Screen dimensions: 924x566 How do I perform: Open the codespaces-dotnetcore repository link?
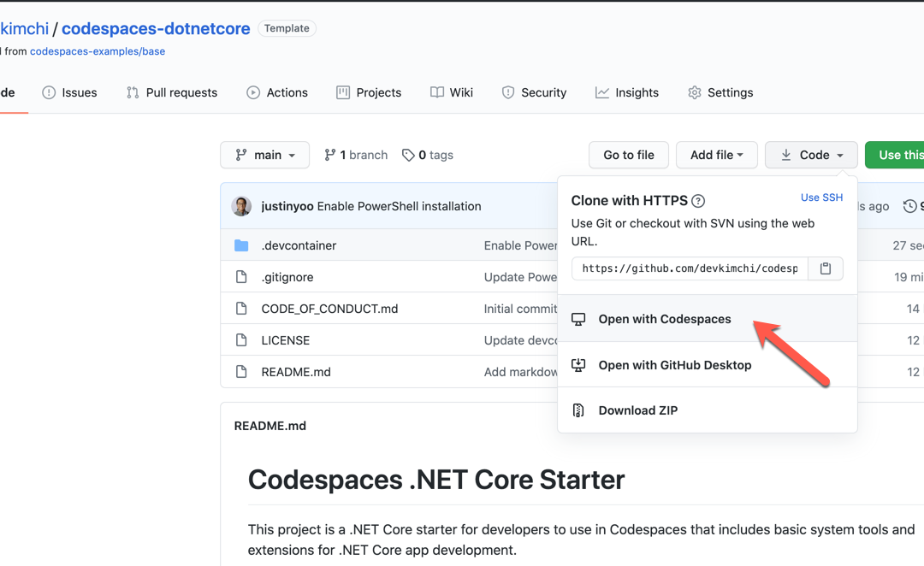(x=157, y=28)
